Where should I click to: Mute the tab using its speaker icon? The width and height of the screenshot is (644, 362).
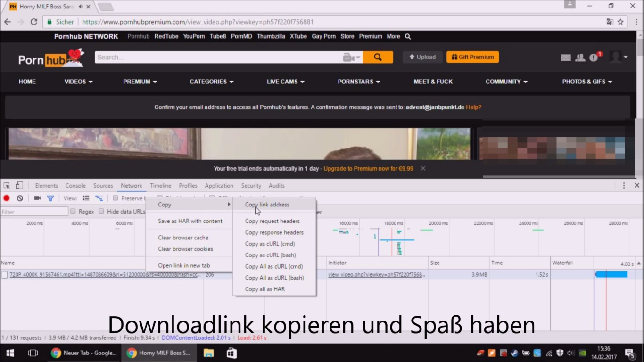81,7
